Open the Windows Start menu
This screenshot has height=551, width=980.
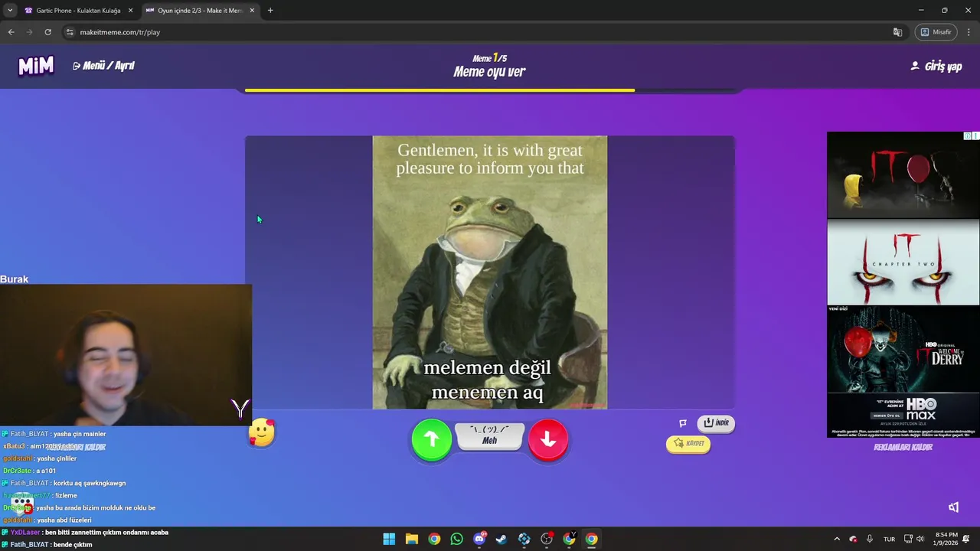pos(389,539)
